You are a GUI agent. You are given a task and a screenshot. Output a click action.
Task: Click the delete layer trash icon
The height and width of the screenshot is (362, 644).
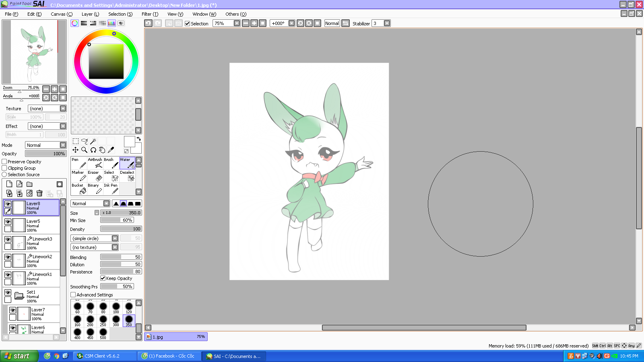39,193
